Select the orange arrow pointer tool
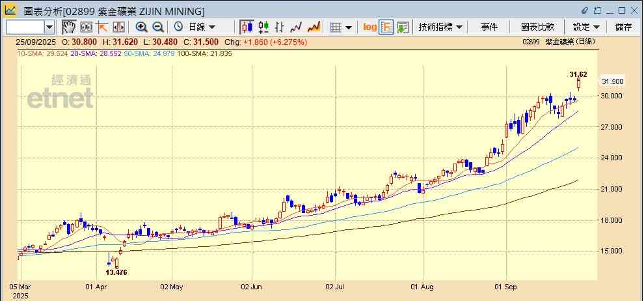644x301 pixels. [102, 27]
